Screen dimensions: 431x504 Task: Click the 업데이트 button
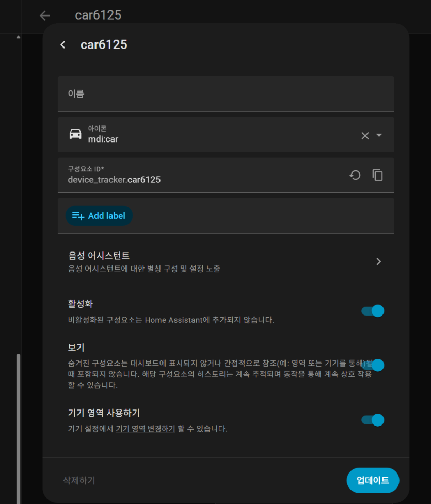click(373, 480)
